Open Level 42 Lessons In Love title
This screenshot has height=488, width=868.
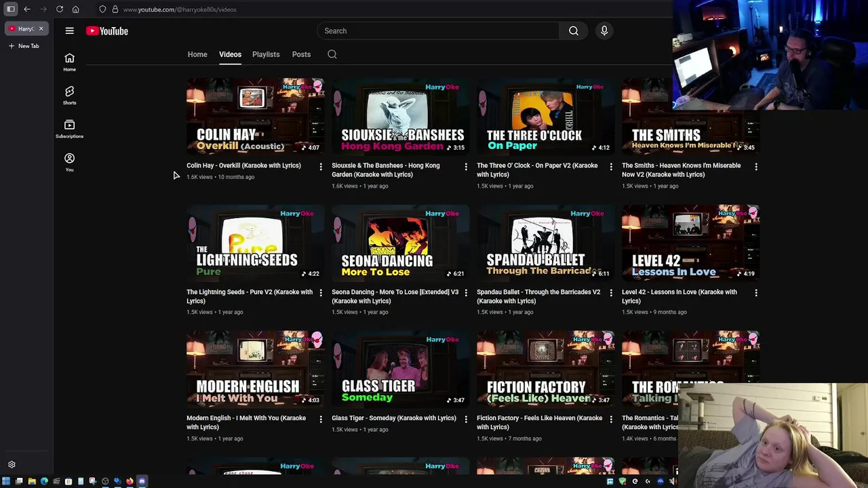click(x=679, y=296)
